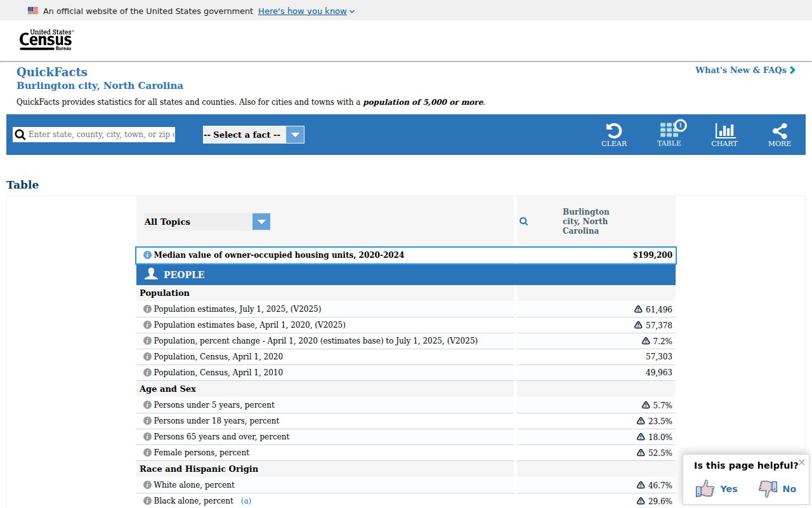Click info icon for Population estimates, July 1, 2025
Viewport: 812px width, 508px height.
pos(147,309)
